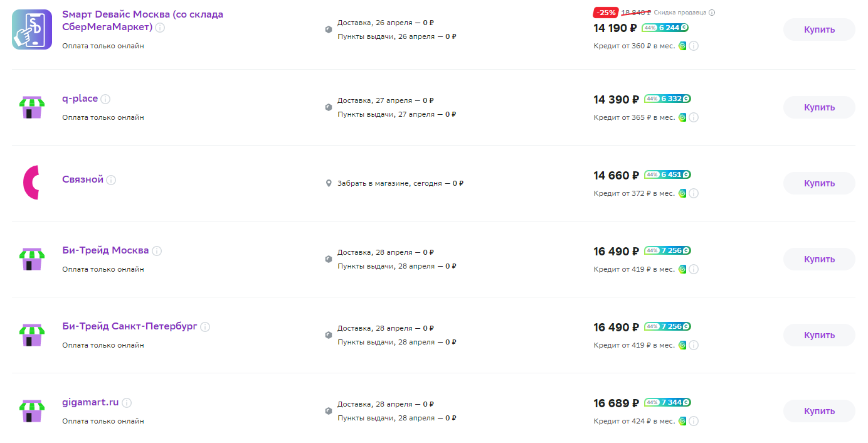Open credit info icon for 14 390 ₽ offer
This screenshot has width=868, height=443.
(694, 117)
